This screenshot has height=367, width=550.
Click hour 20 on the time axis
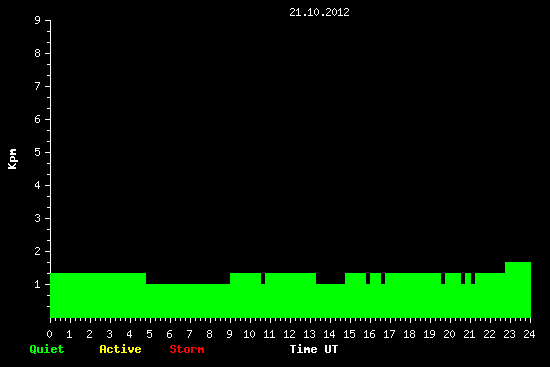tap(449, 334)
